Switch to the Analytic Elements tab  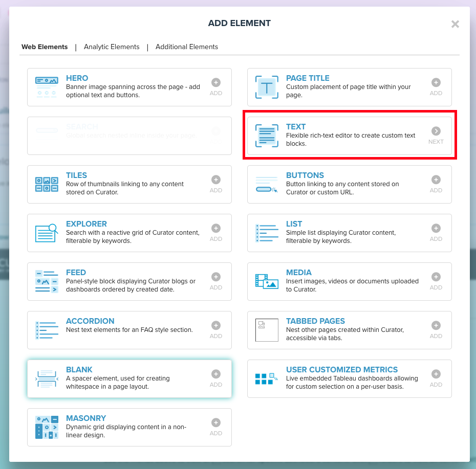tap(112, 47)
